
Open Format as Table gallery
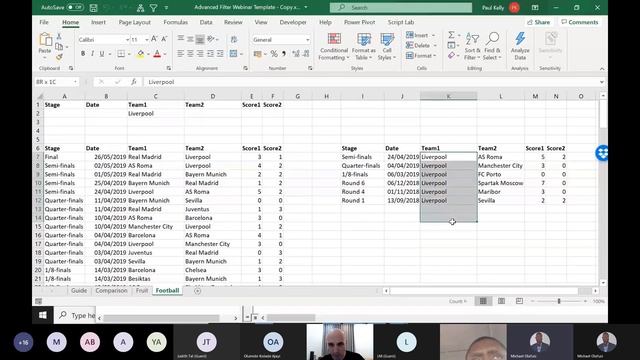click(x=363, y=47)
